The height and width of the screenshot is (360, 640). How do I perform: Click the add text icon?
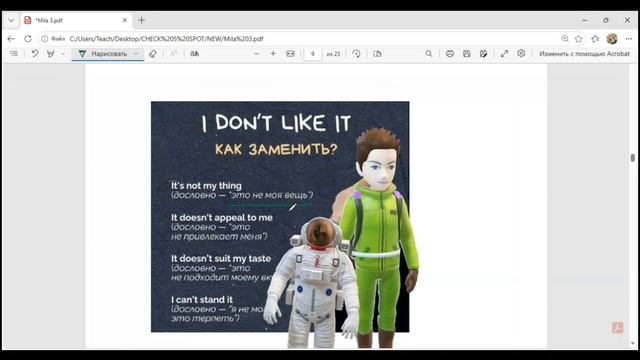pos(173,53)
